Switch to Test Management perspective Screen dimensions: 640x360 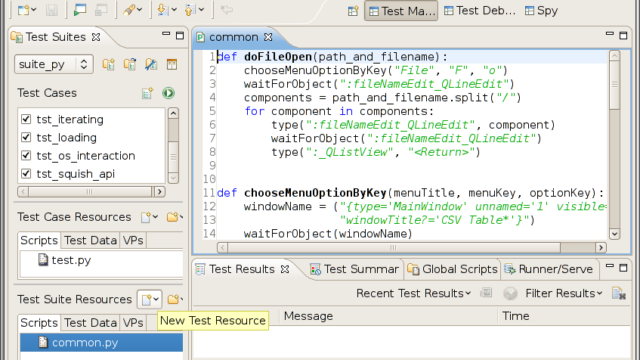pyautogui.click(x=401, y=11)
